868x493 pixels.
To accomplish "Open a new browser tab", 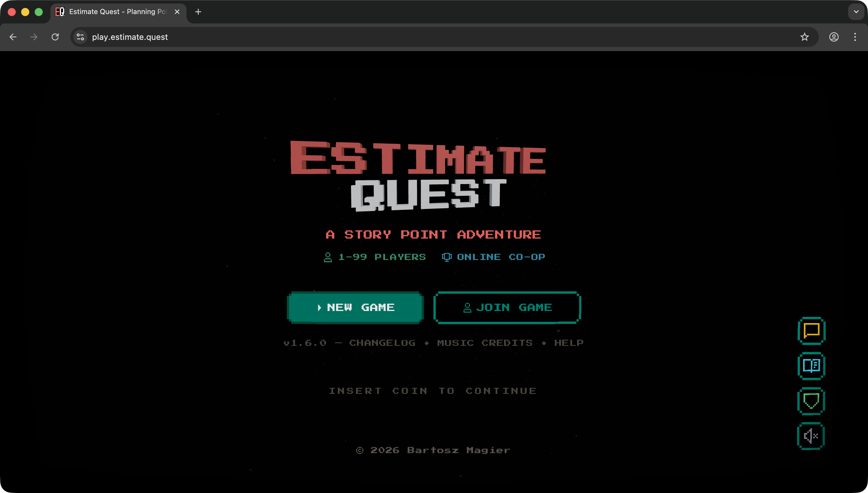I will point(198,11).
